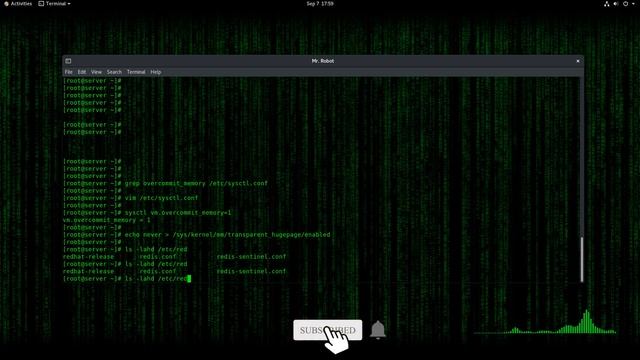This screenshot has height=360, width=640.
Task: Open the Edit menu
Action: (x=82, y=72)
